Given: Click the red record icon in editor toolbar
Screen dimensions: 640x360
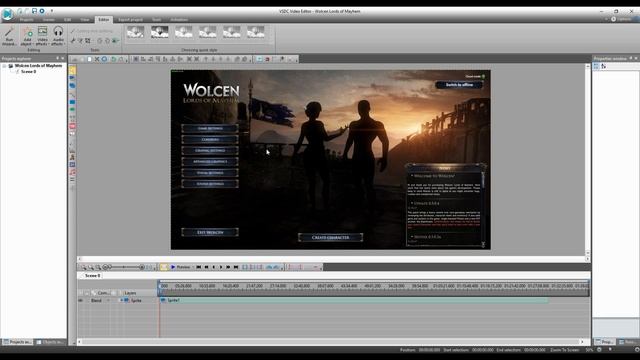Looking at the screenshot, I should coord(267,59).
